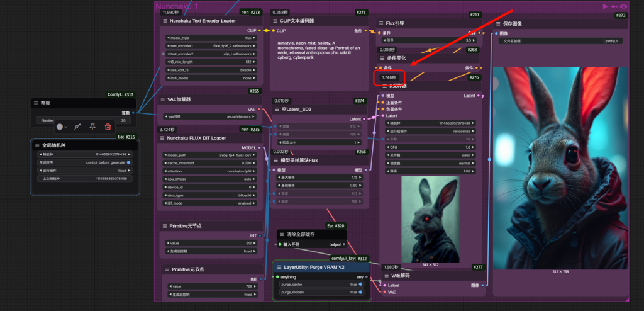Click the eye icon in the group header
Viewport: 644px width, 311px height.
623,6
